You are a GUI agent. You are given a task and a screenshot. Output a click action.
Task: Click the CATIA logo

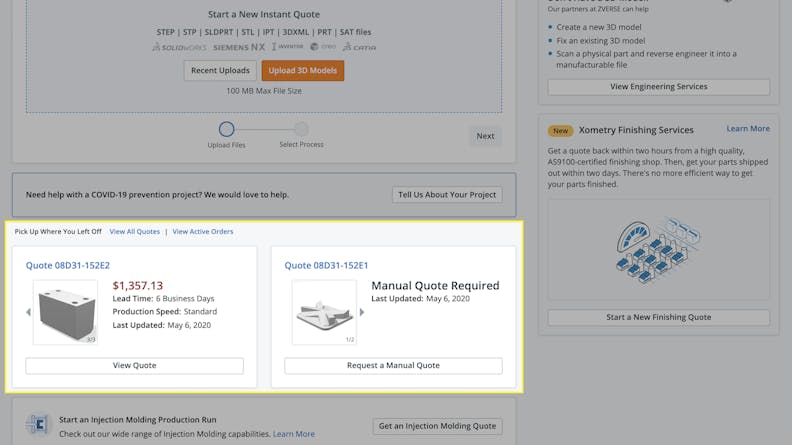point(359,47)
